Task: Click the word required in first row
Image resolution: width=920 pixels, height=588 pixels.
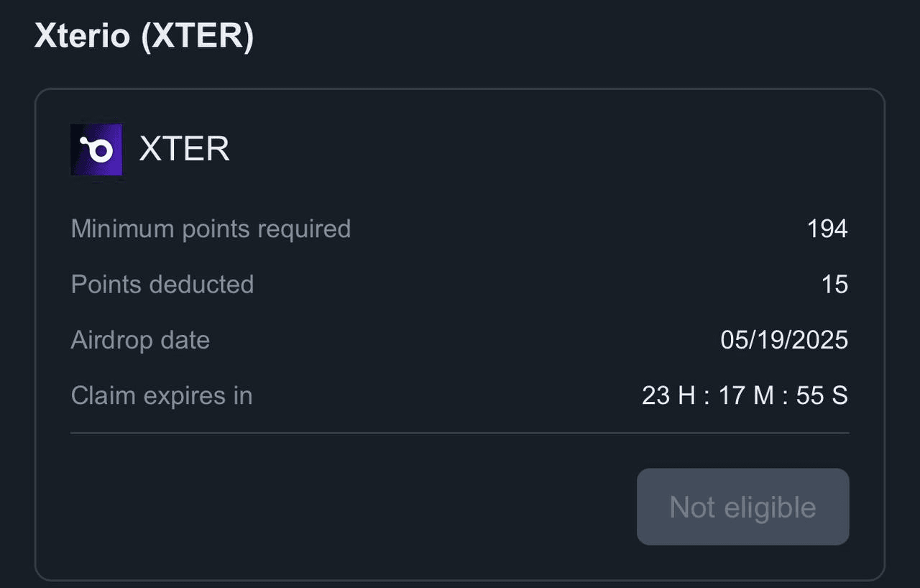Action: tap(304, 230)
